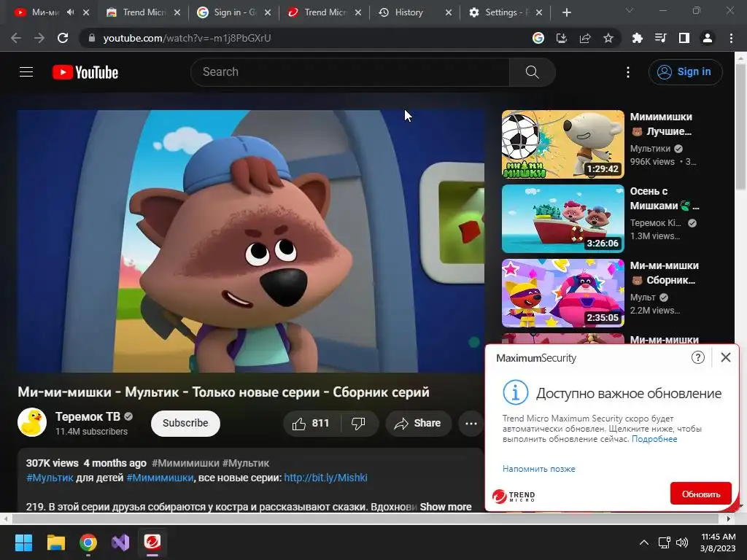Subscribe to Теремок ТВ channel
This screenshot has width=747, height=560.
point(185,424)
